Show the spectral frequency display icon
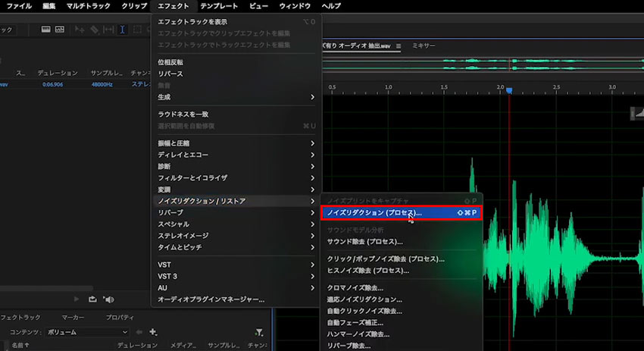The image size is (644, 351). pos(46,30)
